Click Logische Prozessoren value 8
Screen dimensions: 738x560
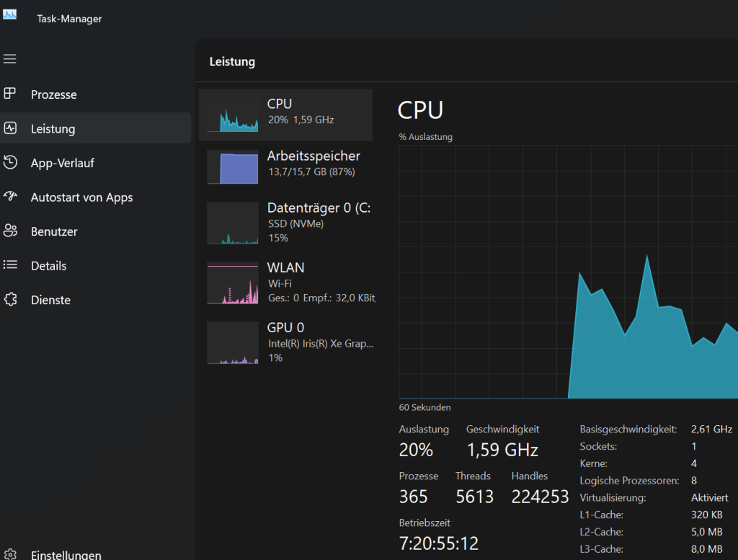pyautogui.click(x=694, y=481)
